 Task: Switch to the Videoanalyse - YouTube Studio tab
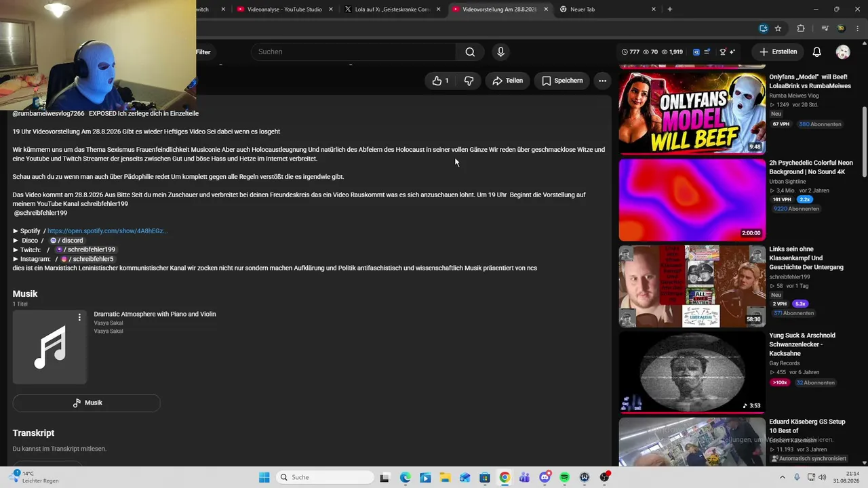point(285,9)
